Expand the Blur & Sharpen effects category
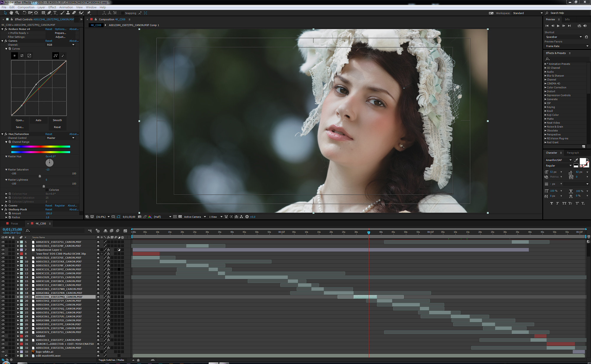 tap(545, 76)
